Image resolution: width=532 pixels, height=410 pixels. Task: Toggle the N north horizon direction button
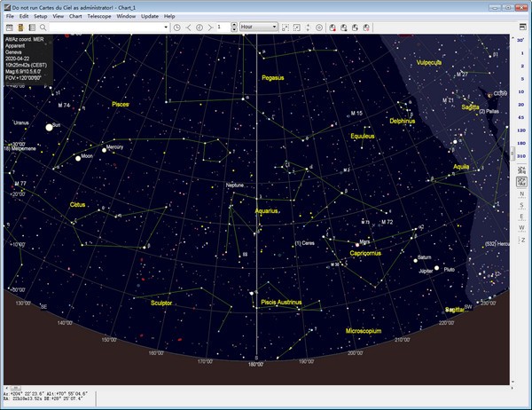coord(522,193)
